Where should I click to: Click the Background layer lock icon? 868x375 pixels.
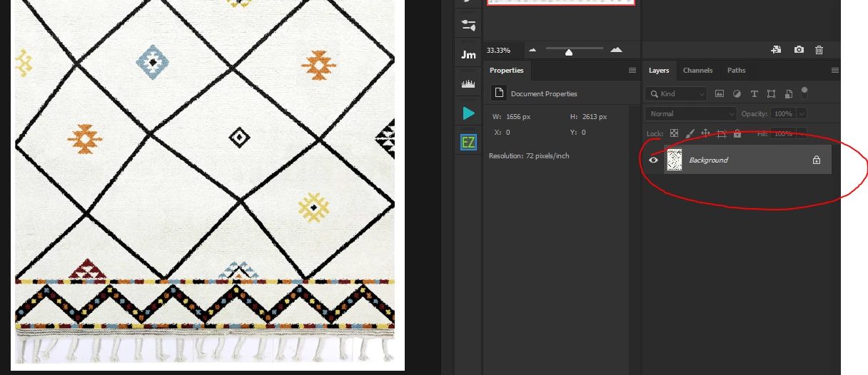pyautogui.click(x=817, y=160)
